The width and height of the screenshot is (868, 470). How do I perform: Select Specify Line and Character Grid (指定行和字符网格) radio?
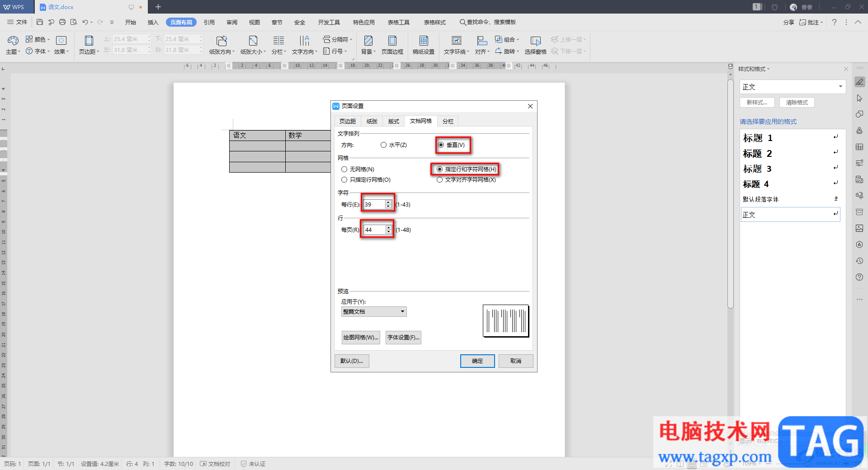coord(439,169)
